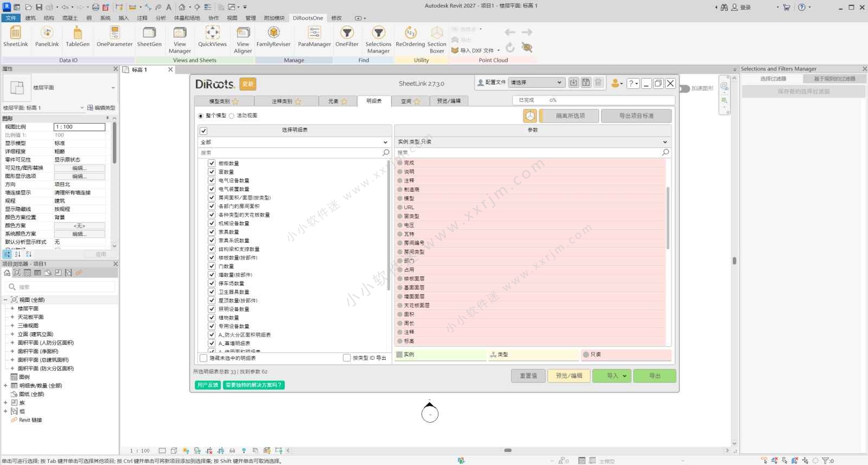Open the 导入 button dropdown arrow

[625, 376]
